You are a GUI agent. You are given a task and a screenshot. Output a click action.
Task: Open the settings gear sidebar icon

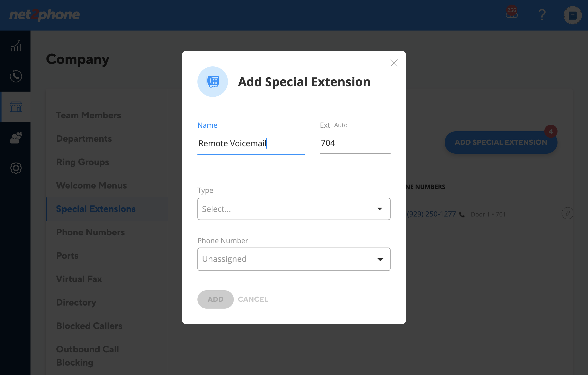pos(16,168)
